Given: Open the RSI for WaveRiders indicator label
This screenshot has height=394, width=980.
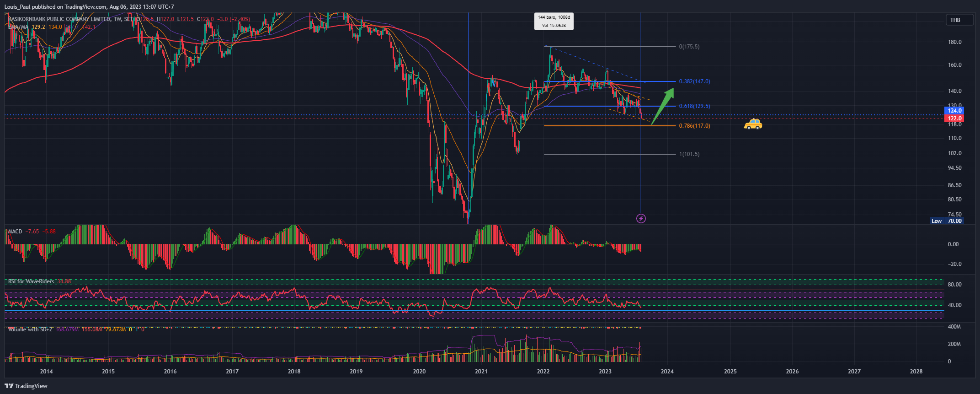Looking at the screenshot, I should click(x=31, y=281).
